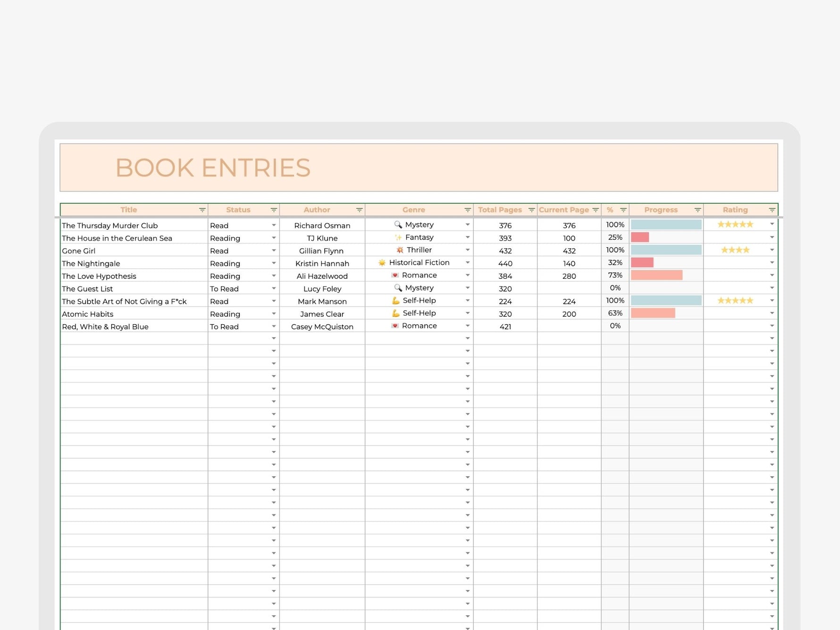Select the Total Pages cell for Gone Girl
This screenshot has width=840, height=630.
click(505, 251)
